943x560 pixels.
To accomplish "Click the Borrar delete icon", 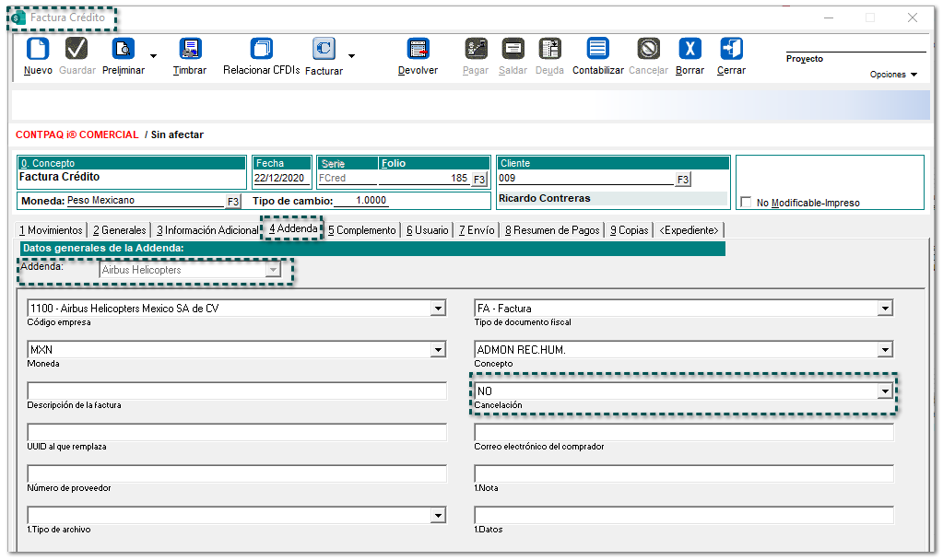I will coord(690,50).
